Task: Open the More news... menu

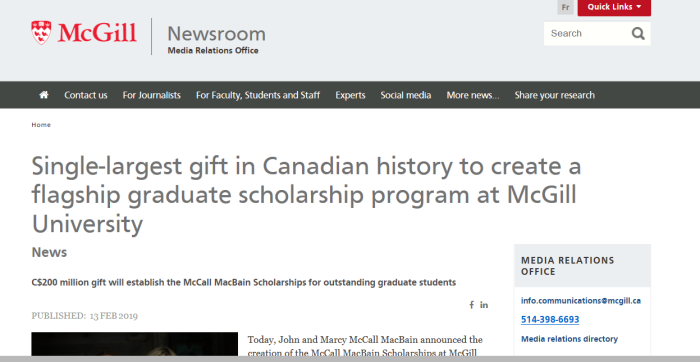Action: tap(473, 95)
